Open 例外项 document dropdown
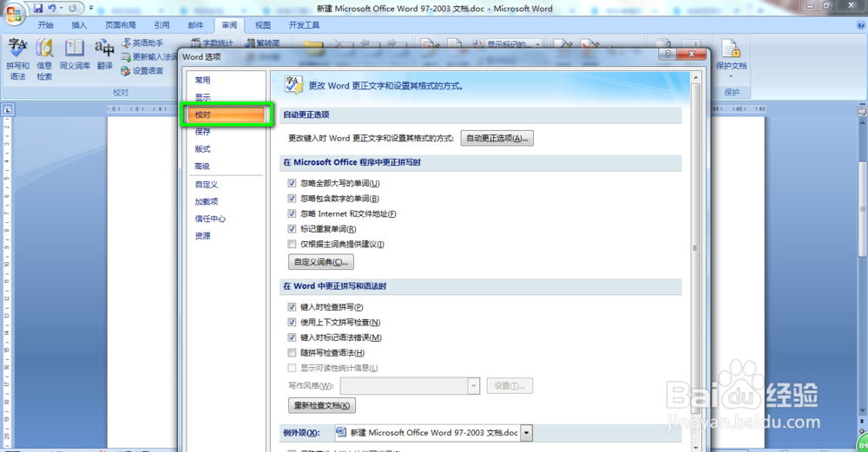868x452 pixels. tap(527, 433)
